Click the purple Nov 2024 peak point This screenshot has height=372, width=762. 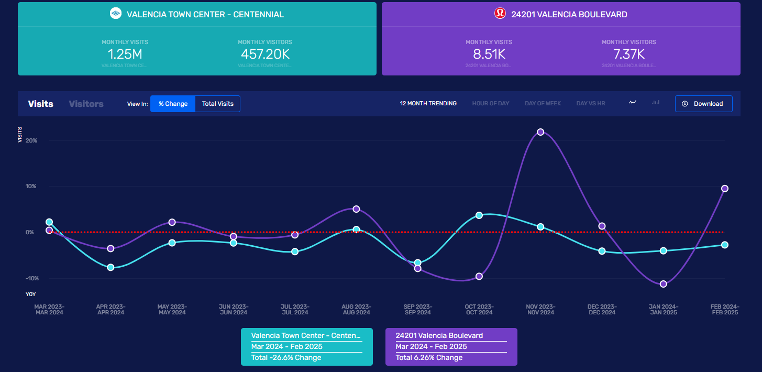tap(540, 132)
